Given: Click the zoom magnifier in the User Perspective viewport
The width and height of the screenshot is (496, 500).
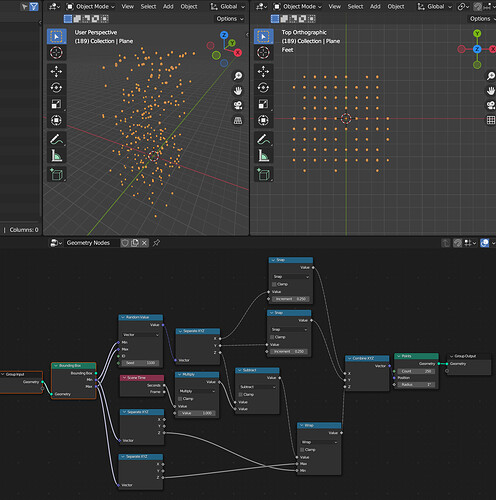Looking at the screenshot, I should (x=238, y=76).
